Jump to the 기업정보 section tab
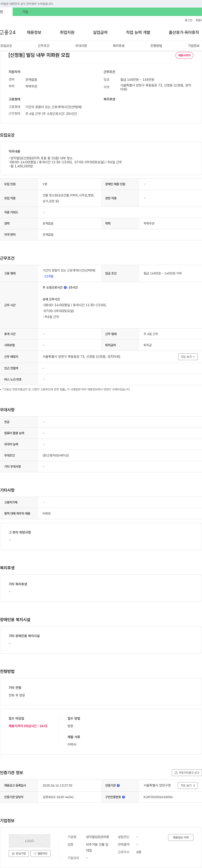 pyautogui.click(x=194, y=46)
